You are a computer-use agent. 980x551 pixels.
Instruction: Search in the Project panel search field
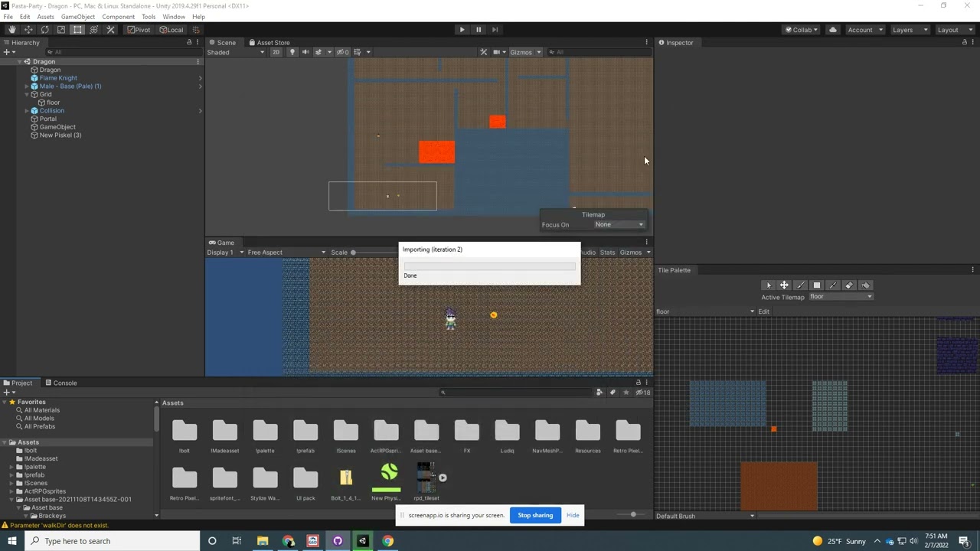515,393
